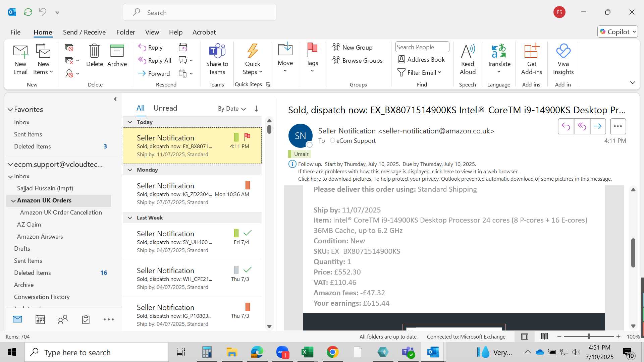Collapse the Favorites section
The width and height of the screenshot is (644, 362).
(10, 110)
